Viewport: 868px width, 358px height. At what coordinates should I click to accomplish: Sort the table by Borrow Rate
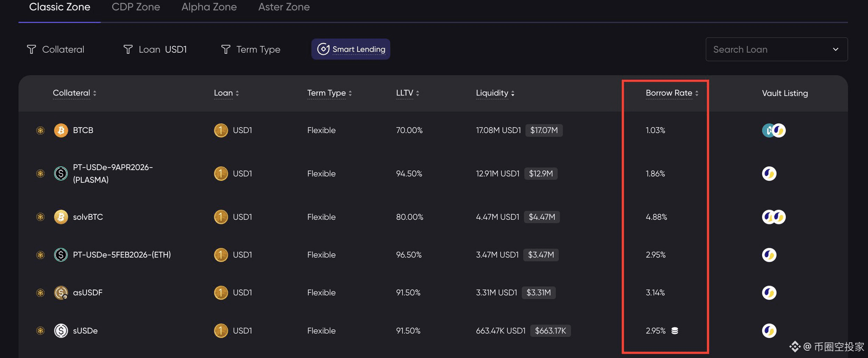coord(672,93)
